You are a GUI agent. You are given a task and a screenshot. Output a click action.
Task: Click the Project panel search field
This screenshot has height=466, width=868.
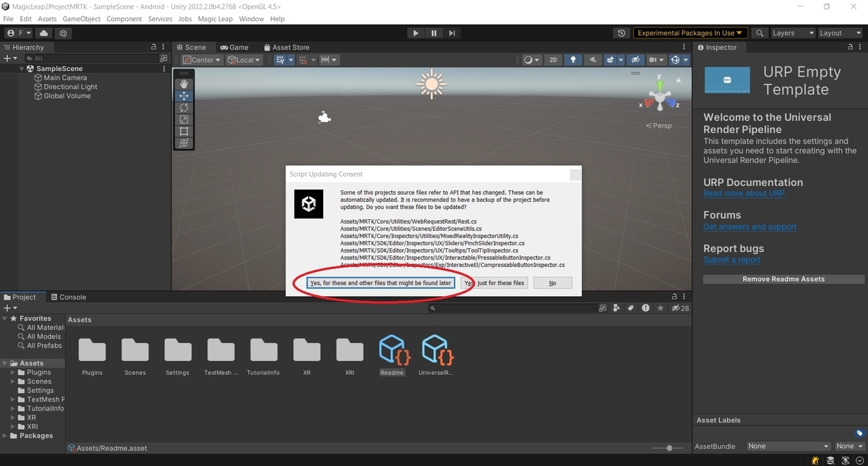(x=512, y=308)
